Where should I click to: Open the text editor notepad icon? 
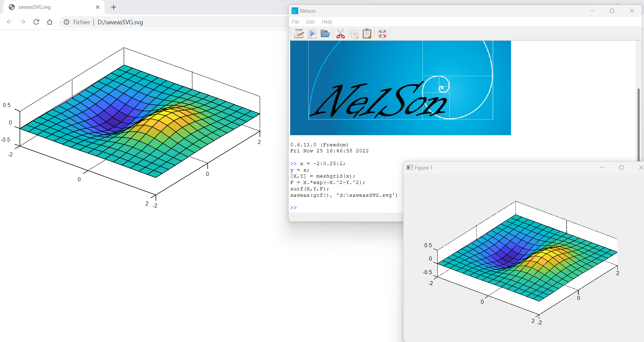pos(299,34)
